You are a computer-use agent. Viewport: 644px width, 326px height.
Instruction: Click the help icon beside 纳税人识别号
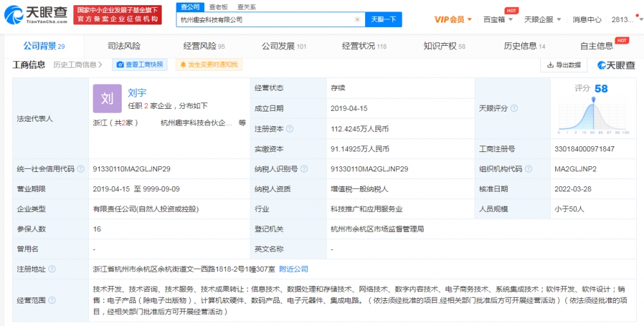[x=305, y=169]
